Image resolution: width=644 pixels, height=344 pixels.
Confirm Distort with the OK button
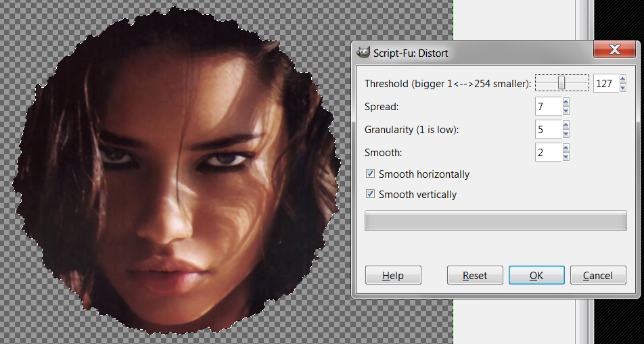pyautogui.click(x=536, y=275)
